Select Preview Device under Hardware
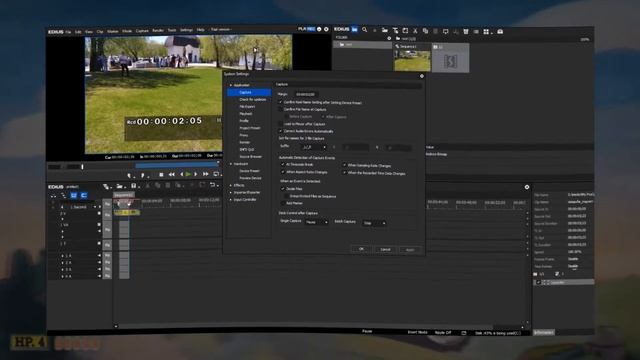 (x=250, y=178)
